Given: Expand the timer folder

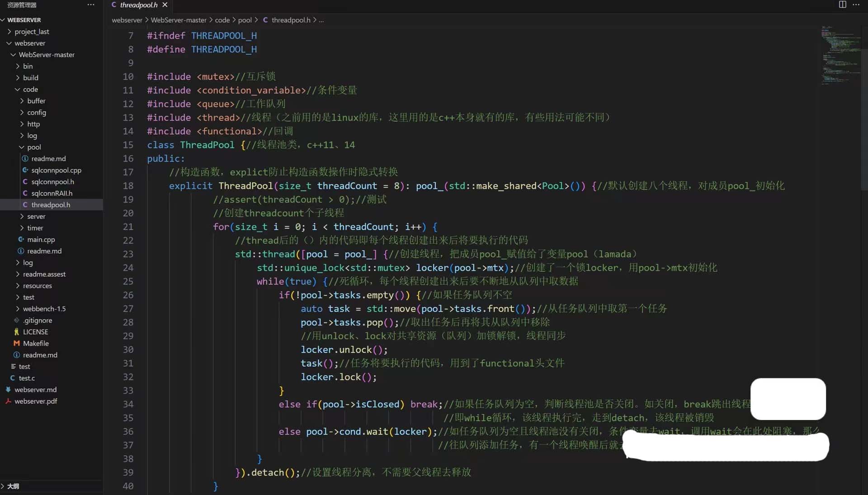Looking at the screenshot, I should coord(52,228).
